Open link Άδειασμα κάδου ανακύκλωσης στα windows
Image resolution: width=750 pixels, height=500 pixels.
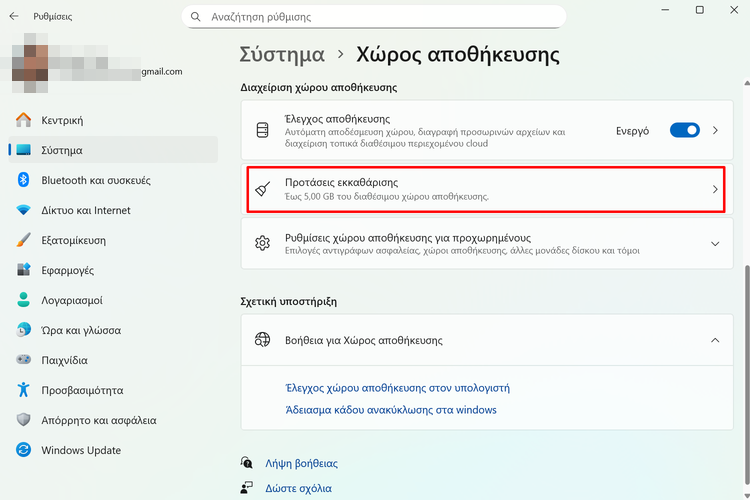(x=391, y=410)
